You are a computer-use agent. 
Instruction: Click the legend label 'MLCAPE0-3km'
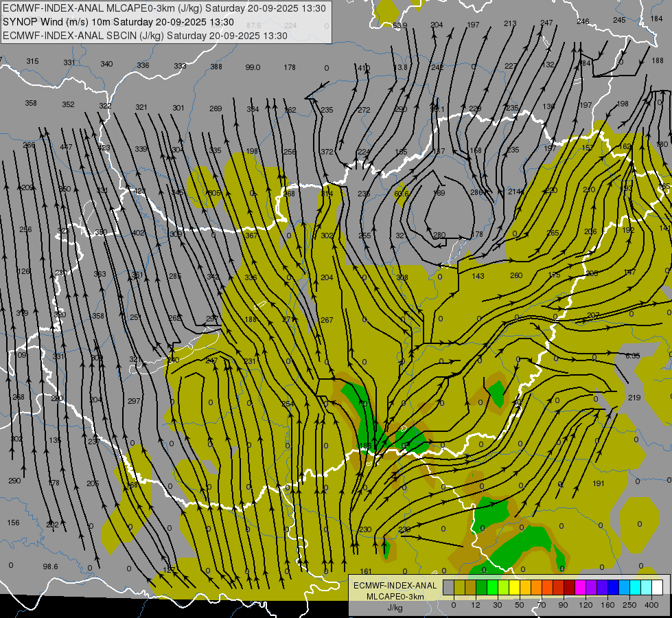click(395, 597)
